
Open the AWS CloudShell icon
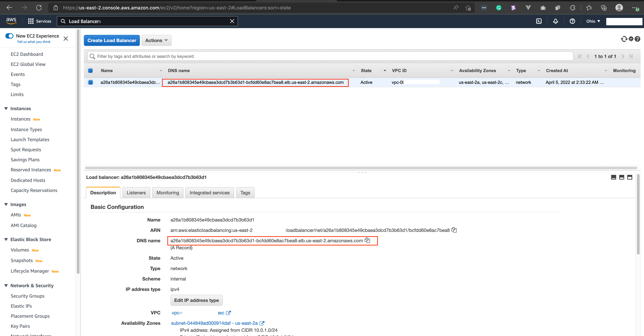click(x=539, y=21)
